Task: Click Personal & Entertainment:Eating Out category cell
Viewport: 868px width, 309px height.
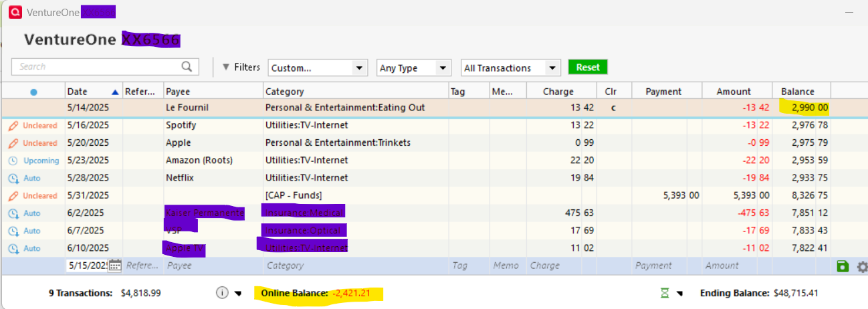Action: tap(356, 107)
